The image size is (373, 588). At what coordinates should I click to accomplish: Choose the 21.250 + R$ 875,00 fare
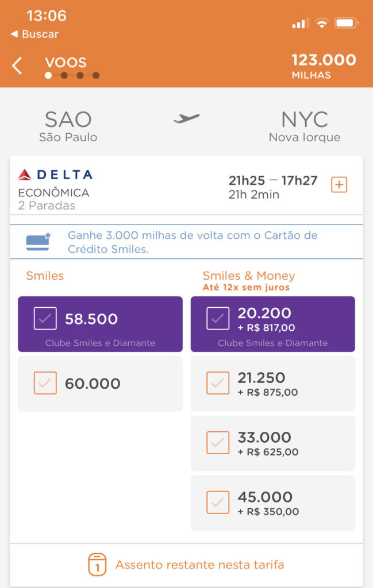coord(273,383)
